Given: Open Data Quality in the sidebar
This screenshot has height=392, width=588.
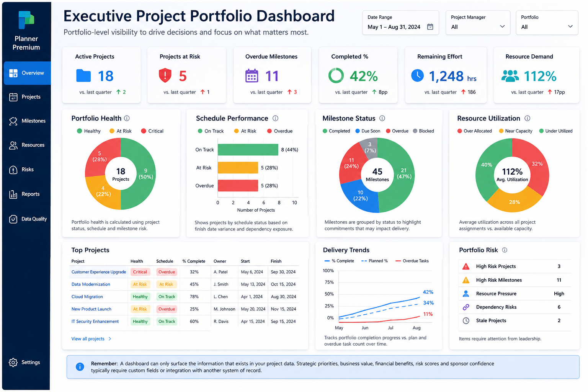Looking at the screenshot, I should [28, 219].
